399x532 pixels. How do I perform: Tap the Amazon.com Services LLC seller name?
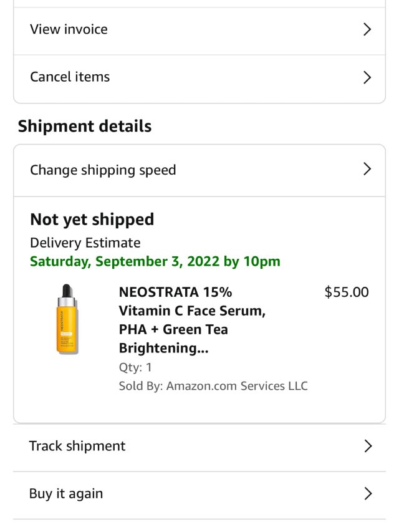[237, 386]
